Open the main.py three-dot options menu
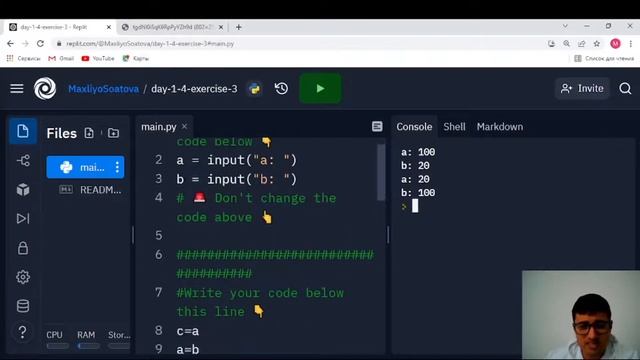640x360 pixels. pos(117,167)
